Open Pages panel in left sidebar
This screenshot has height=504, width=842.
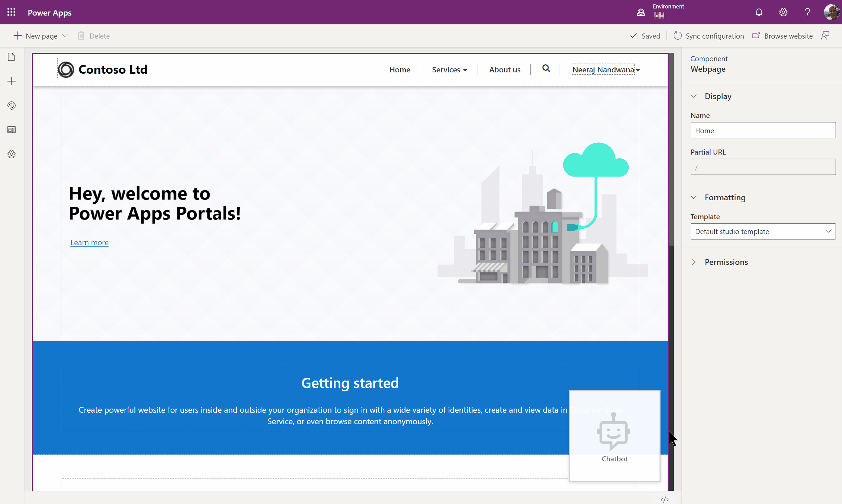point(11,57)
